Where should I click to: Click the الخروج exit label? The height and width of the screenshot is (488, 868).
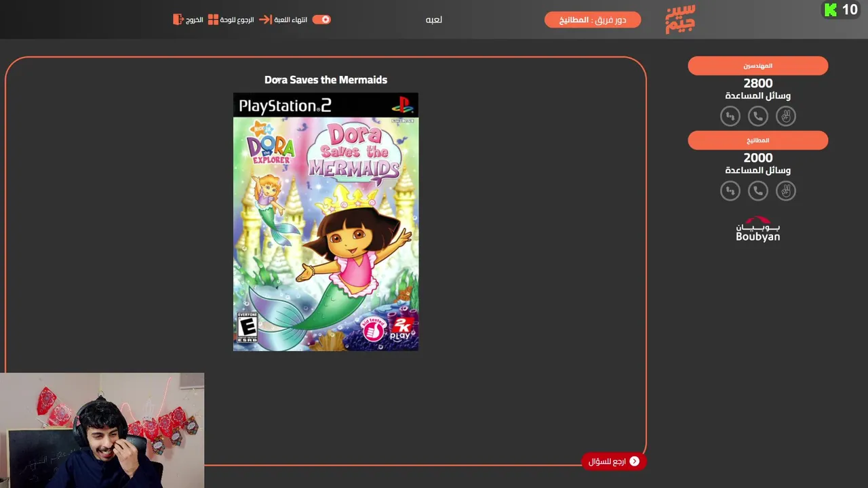[x=195, y=20]
